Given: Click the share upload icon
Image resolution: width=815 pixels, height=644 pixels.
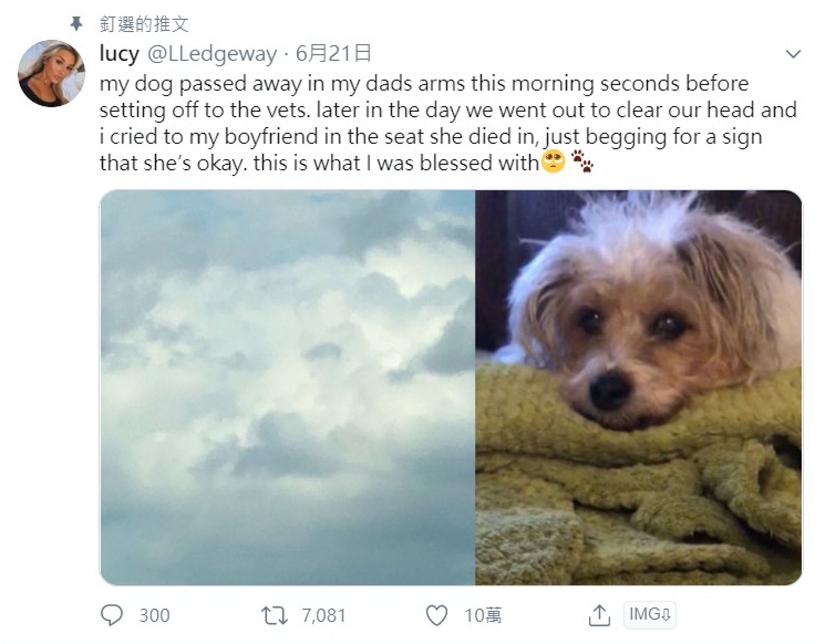Looking at the screenshot, I should tap(599, 615).
